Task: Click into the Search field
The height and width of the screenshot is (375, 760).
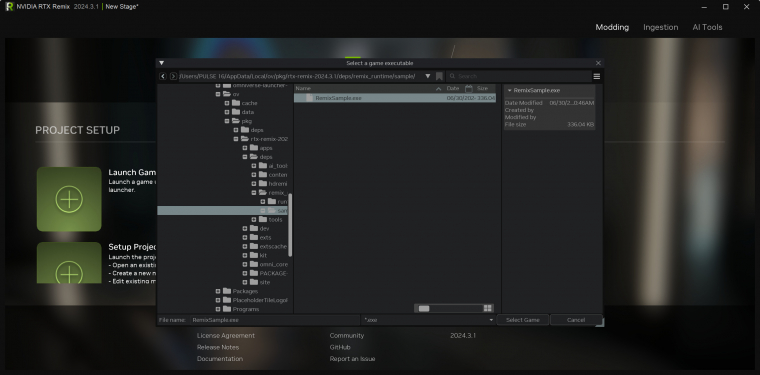Action: coord(522,76)
